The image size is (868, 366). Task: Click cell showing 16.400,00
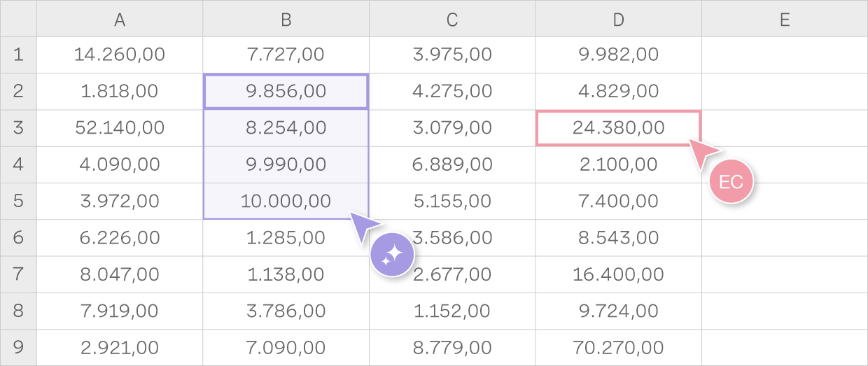[x=618, y=274]
